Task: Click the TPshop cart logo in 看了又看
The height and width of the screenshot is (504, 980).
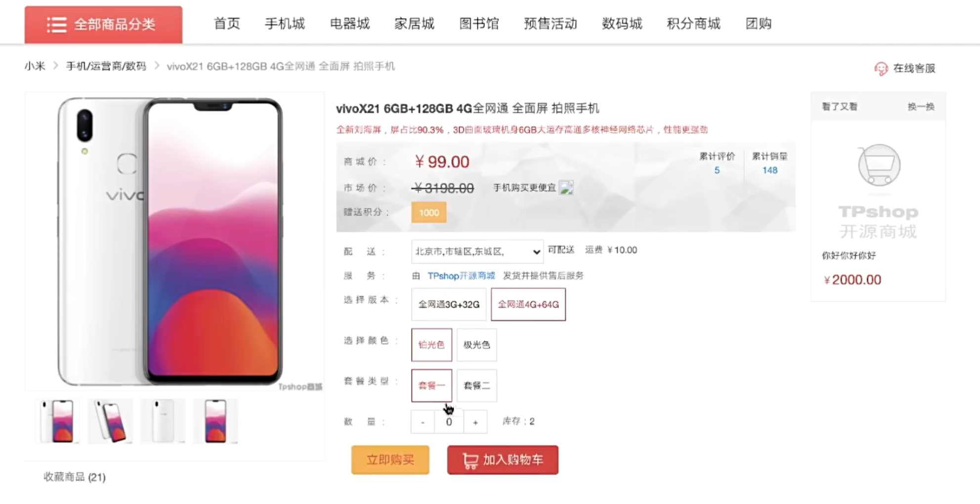Action: point(879,165)
